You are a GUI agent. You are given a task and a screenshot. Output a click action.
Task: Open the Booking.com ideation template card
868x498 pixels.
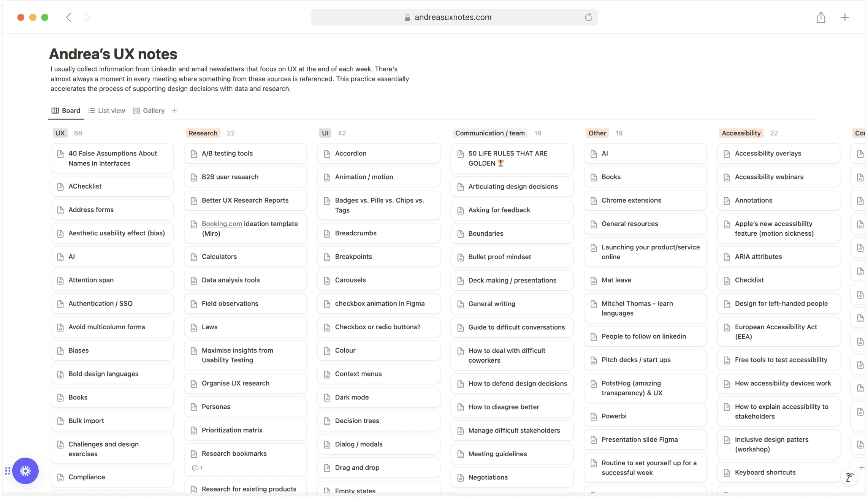[246, 228]
